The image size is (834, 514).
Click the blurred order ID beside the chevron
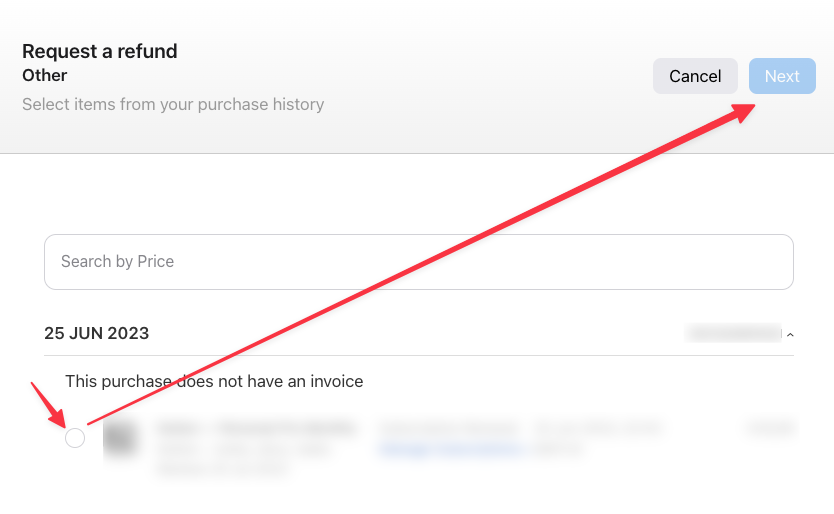(732, 332)
